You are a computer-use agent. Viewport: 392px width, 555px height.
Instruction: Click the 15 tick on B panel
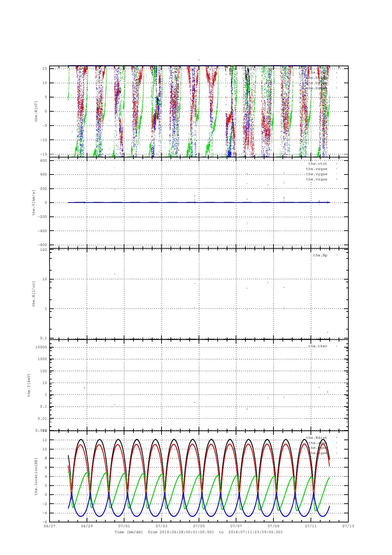[45, 68]
